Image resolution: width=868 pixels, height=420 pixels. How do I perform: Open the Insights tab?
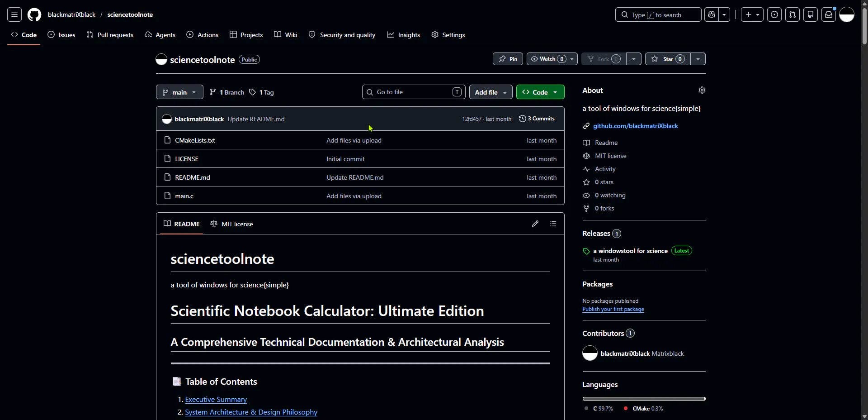404,35
